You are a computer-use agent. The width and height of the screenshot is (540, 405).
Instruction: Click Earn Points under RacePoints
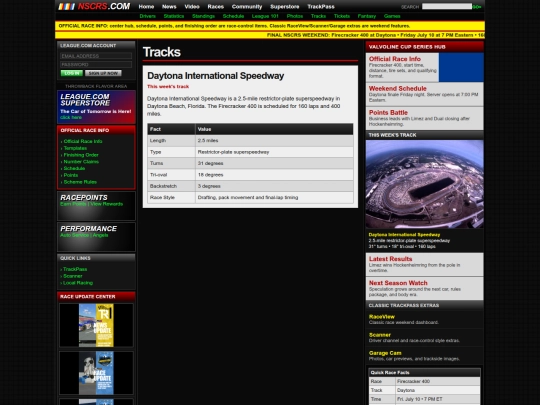[x=73, y=204]
